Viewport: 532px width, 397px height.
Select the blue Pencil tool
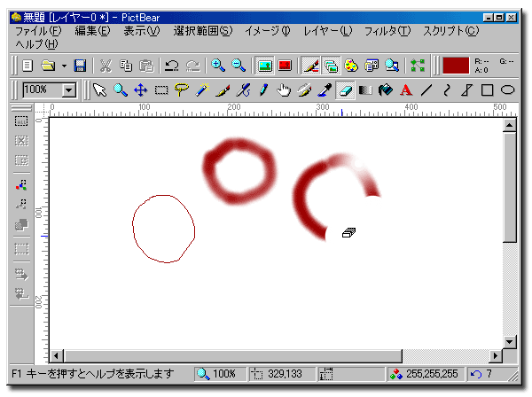pyautogui.click(x=263, y=90)
